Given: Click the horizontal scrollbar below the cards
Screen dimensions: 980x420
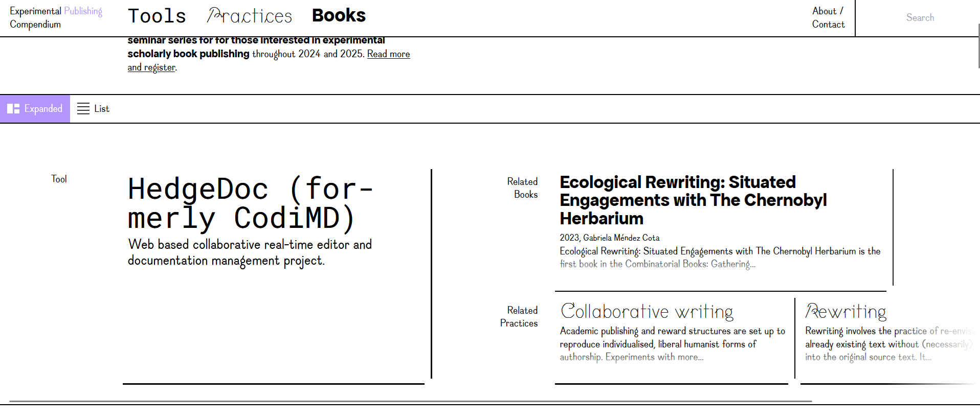Looking at the screenshot, I should pos(410,402).
